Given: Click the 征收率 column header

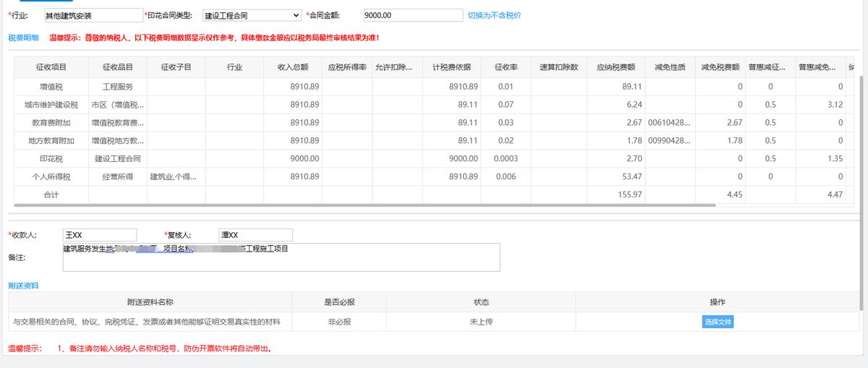Looking at the screenshot, I should [506, 67].
